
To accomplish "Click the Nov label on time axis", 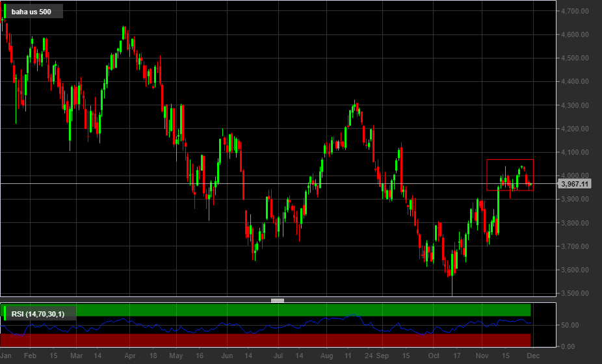I will 482,356.
